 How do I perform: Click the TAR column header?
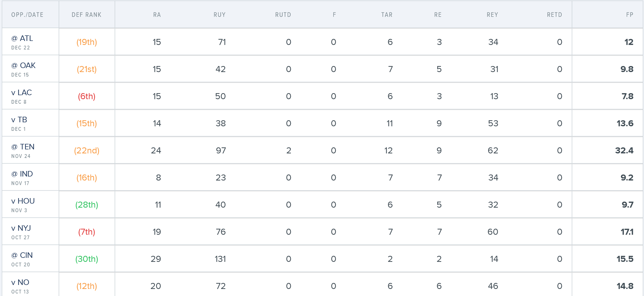coord(387,15)
